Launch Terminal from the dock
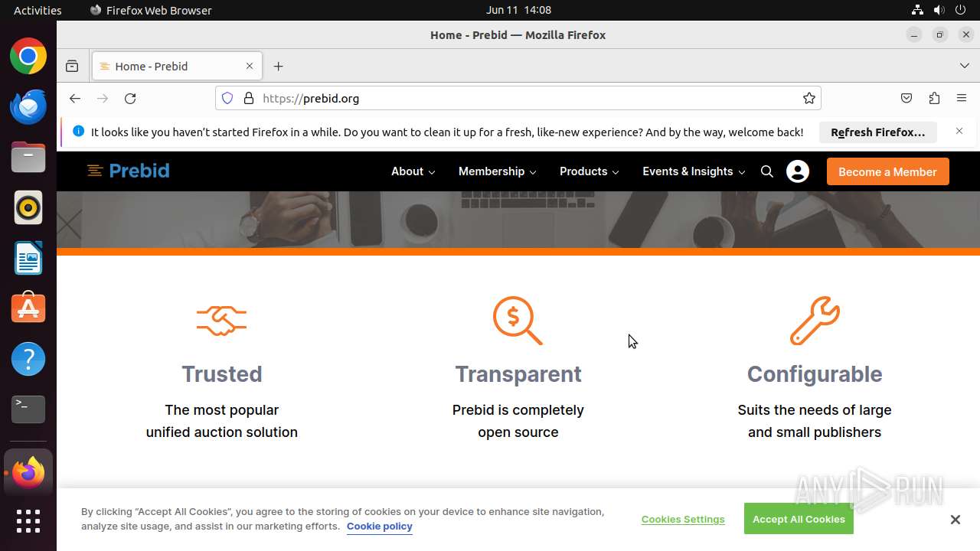This screenshot has height=551, width=980. click(x=28, y=409)
